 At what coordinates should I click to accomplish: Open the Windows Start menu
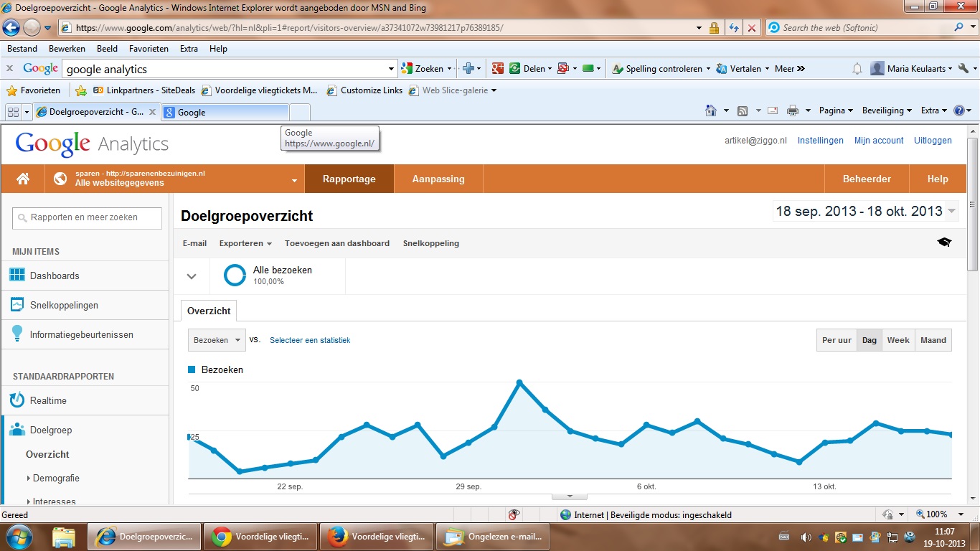[19, 536]
